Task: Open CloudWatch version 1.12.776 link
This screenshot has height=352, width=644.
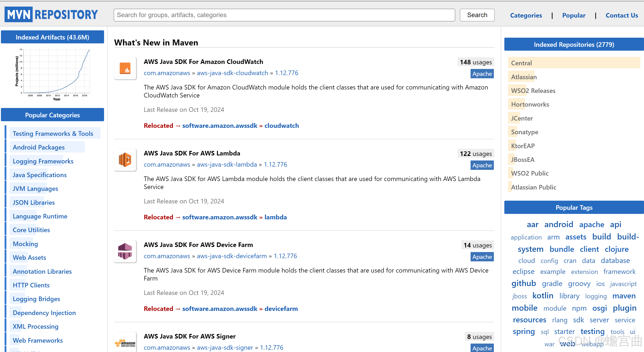Action: pos(286,73)
